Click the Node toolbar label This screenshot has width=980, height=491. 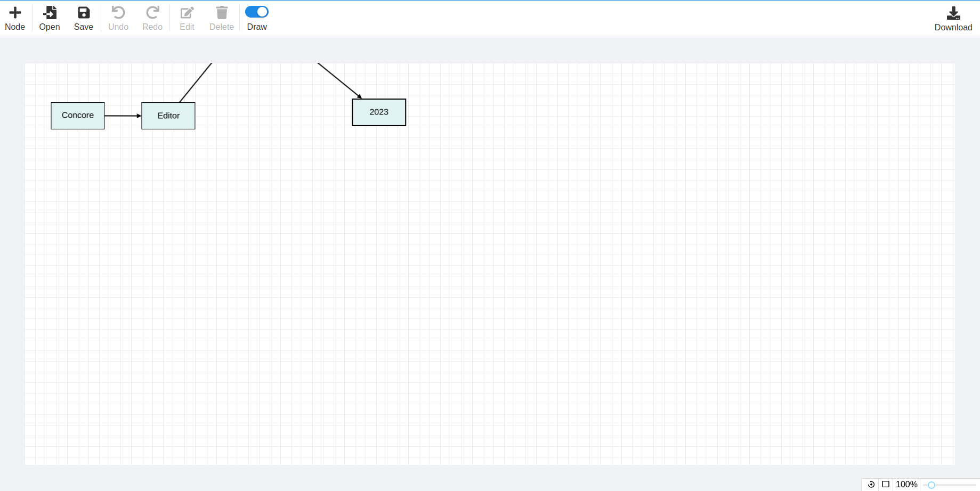point(14,26)
